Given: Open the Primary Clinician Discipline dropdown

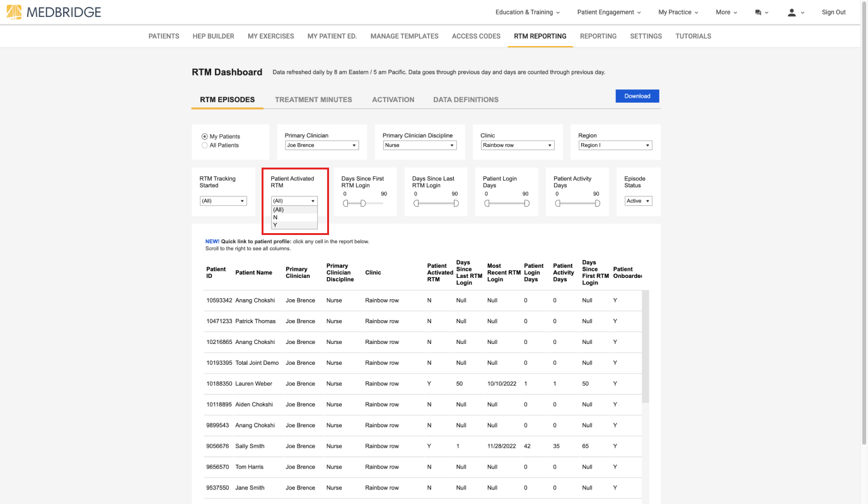Looking at the screenshot, I should [x=420, y=146].
